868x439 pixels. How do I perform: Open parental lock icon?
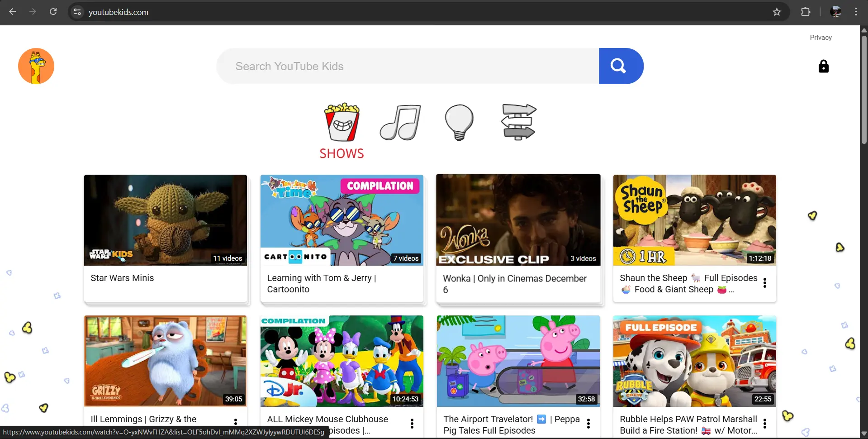point(823,67)
